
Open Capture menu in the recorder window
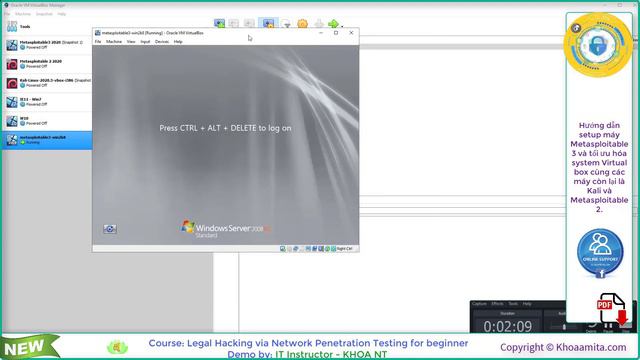[480, 304]
